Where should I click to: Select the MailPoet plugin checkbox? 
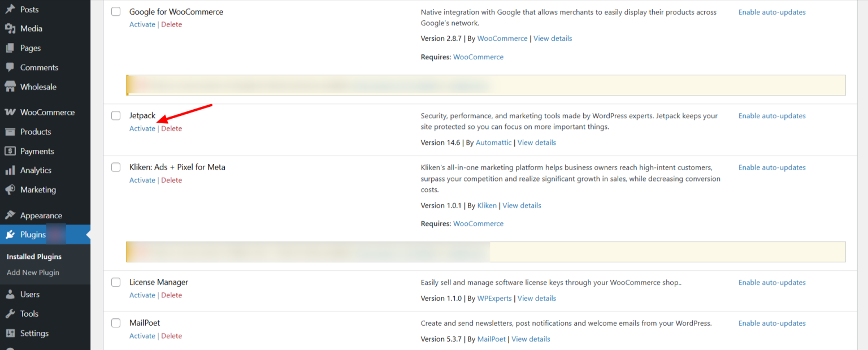(x=115, y=323)
